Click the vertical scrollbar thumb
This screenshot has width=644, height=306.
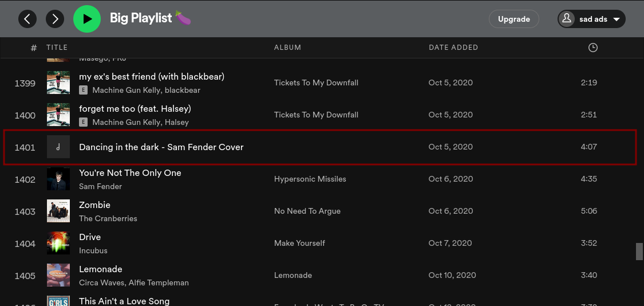point(639,252)
